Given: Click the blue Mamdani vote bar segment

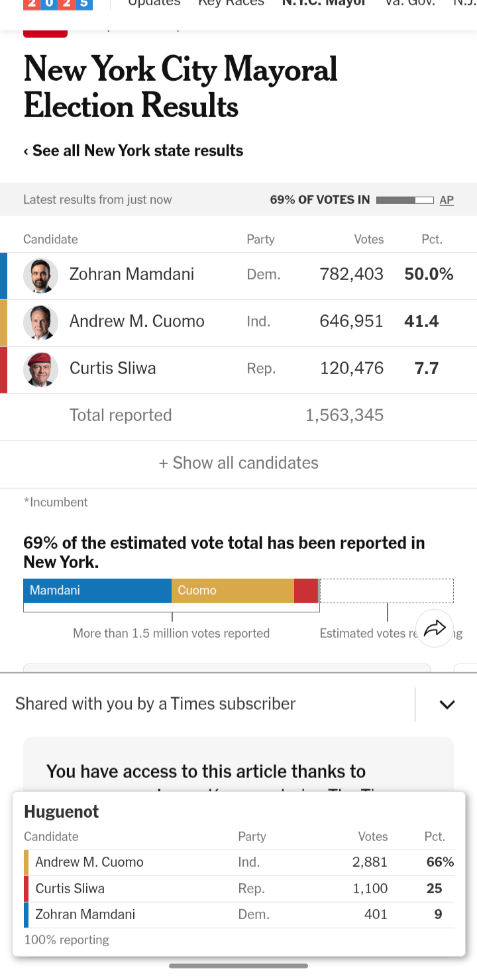Looking at the screenshot, I should pos(97,591).
